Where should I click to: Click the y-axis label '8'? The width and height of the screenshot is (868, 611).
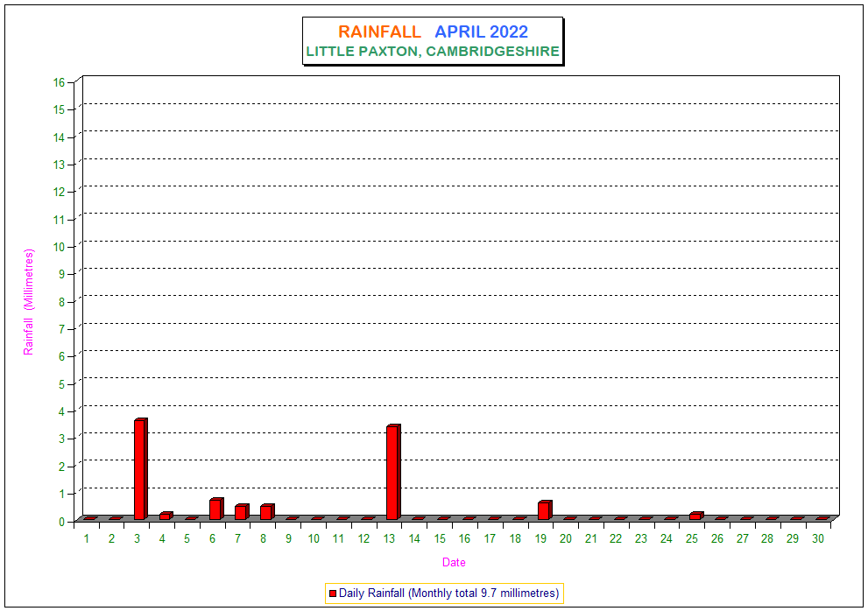(62, 302)
